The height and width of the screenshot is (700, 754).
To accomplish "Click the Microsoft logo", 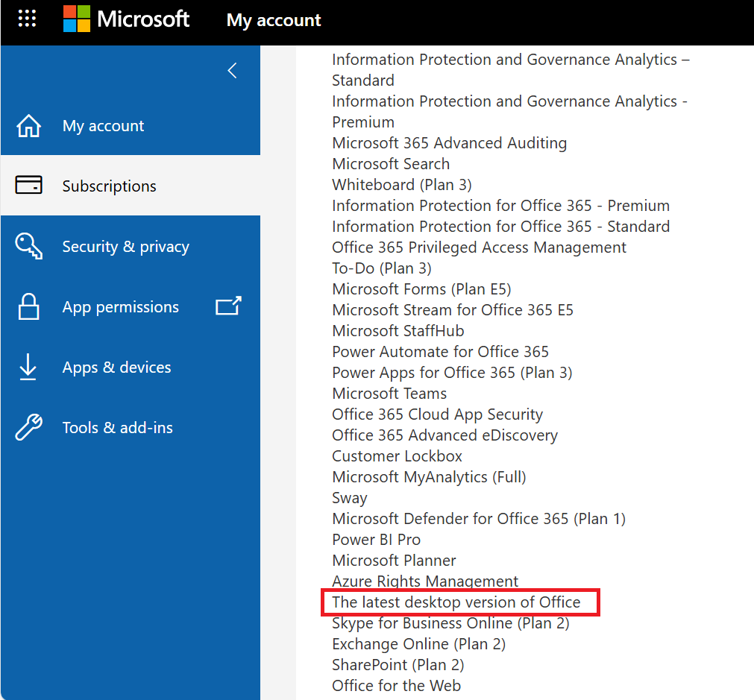I will click(x=127, y=19).
